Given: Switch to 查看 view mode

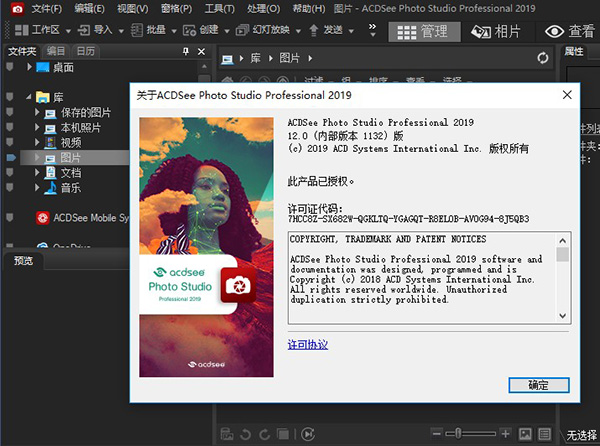Looking at the screenshot, I should [569, 31].
